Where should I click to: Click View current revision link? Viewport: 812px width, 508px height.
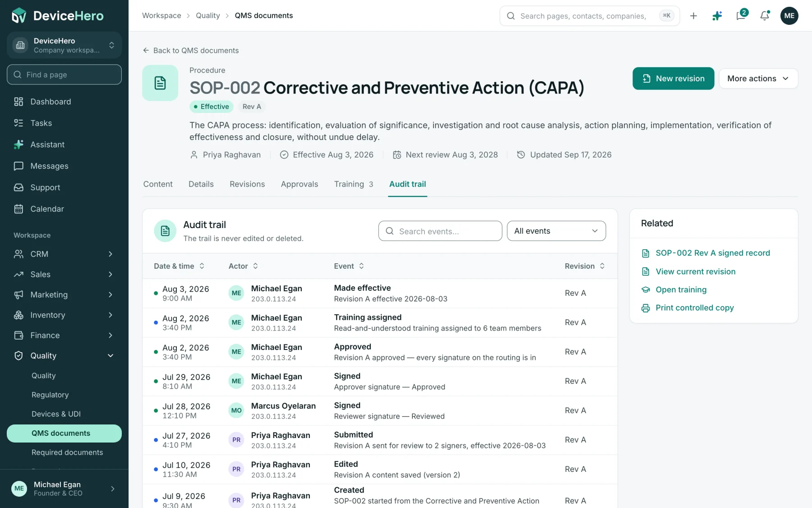(696, 271)
